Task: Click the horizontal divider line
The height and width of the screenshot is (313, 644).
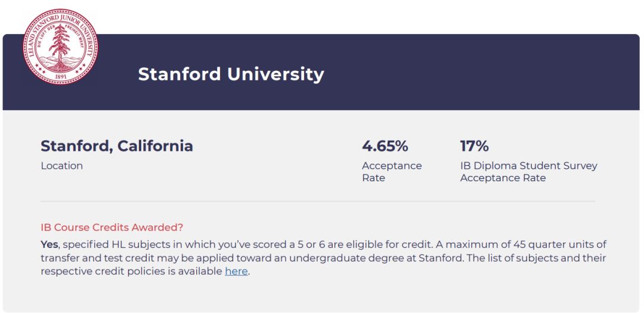Action: 317,202
